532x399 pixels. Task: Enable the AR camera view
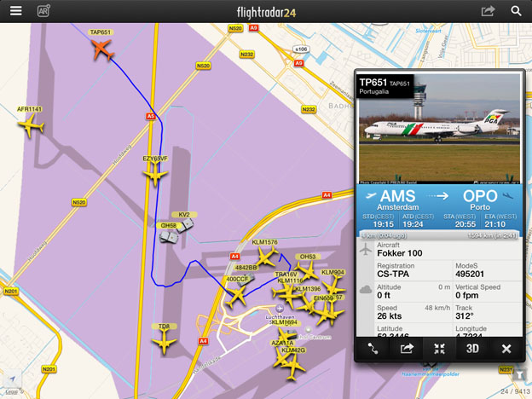coord(43,11)
